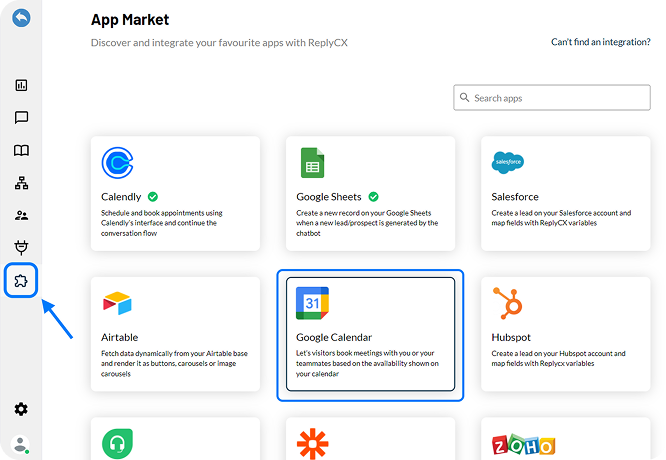Viewport: 666px width, 460px height.
Task: Click the Zoho logo
Action: [524, 445]
